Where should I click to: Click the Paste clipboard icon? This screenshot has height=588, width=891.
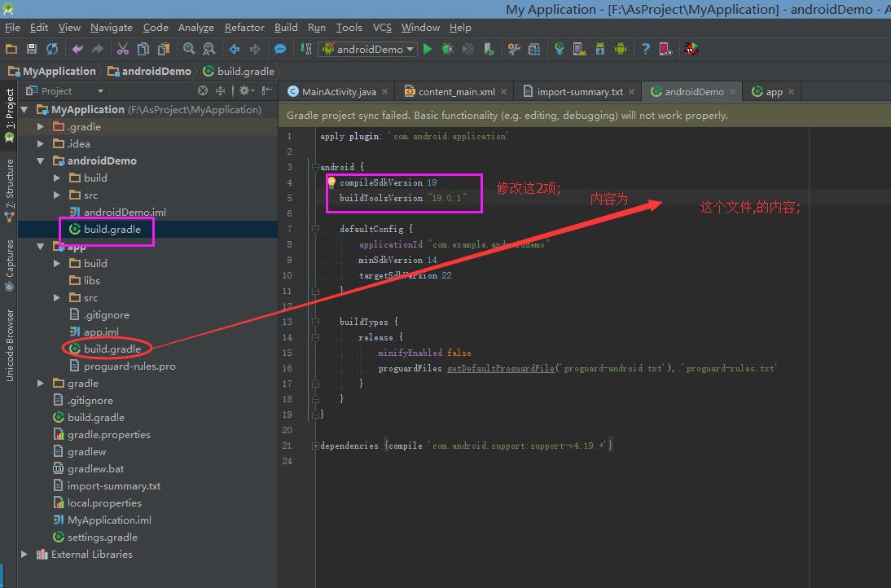pyautogui.click(x=164, y=50)
